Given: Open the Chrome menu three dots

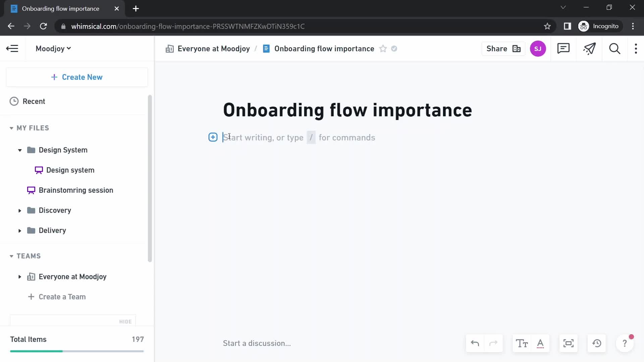Looking at the screenshot, I should [x=633, y=26].
